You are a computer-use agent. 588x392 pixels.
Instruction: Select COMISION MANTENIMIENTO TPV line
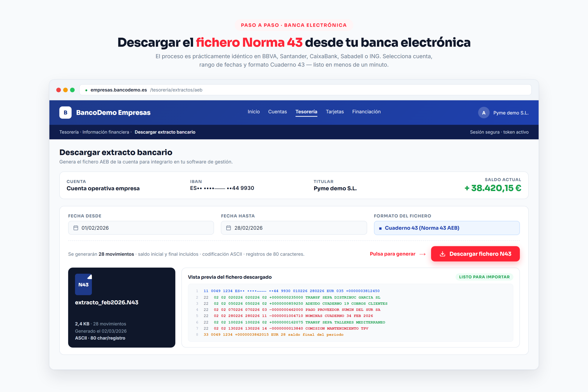coord(286,328)
